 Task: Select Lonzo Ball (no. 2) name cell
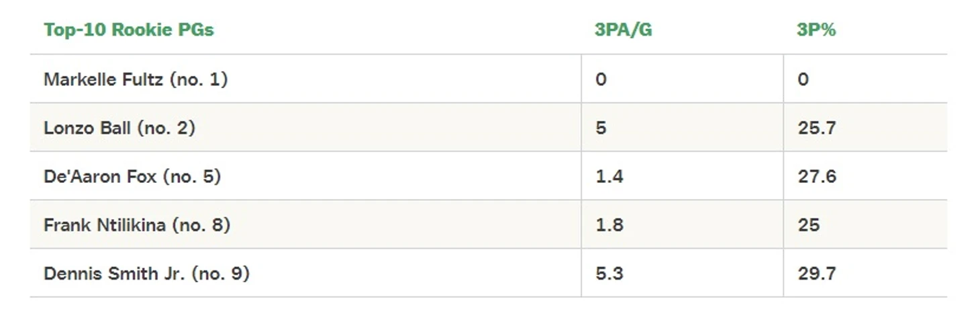point(305,128)
